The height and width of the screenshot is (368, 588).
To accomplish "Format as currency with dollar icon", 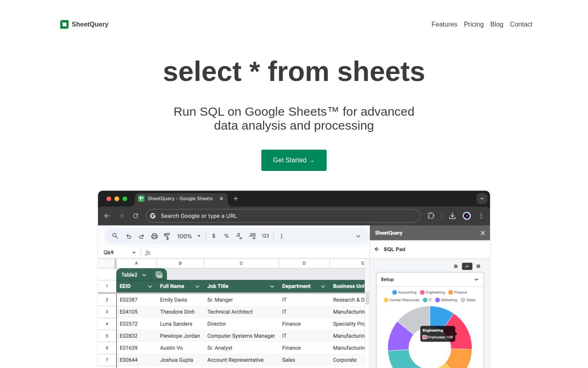I will click(214, 236).
